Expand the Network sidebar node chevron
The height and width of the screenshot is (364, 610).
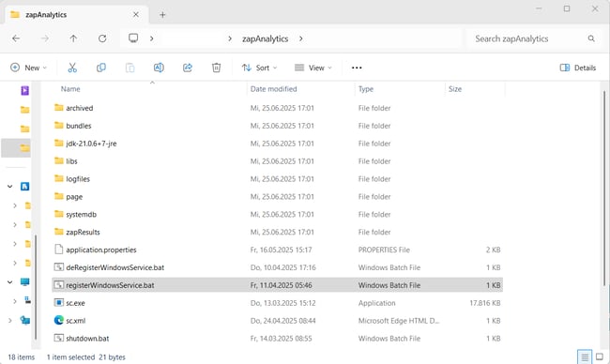(x=10, y=321)
